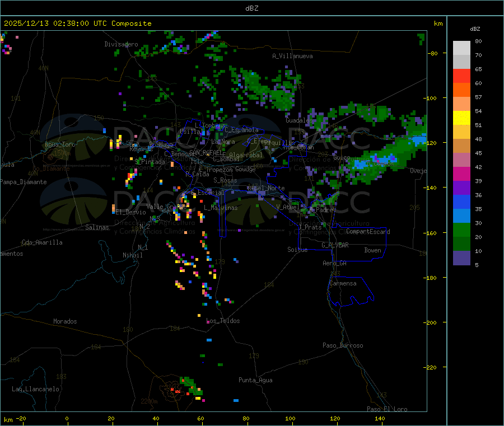This screenshot has width=504, height=426.
Task: Click the L_Malvinas map label
Action: [x=221, y=208]
